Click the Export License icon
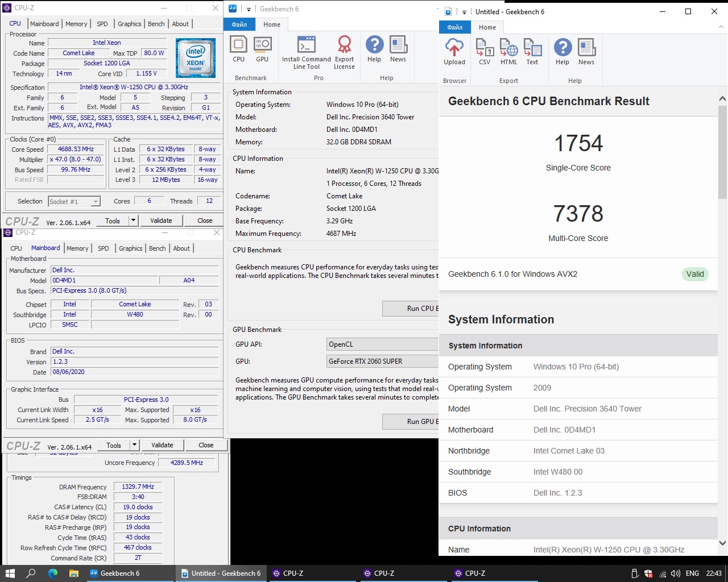 tap(344, 52)
